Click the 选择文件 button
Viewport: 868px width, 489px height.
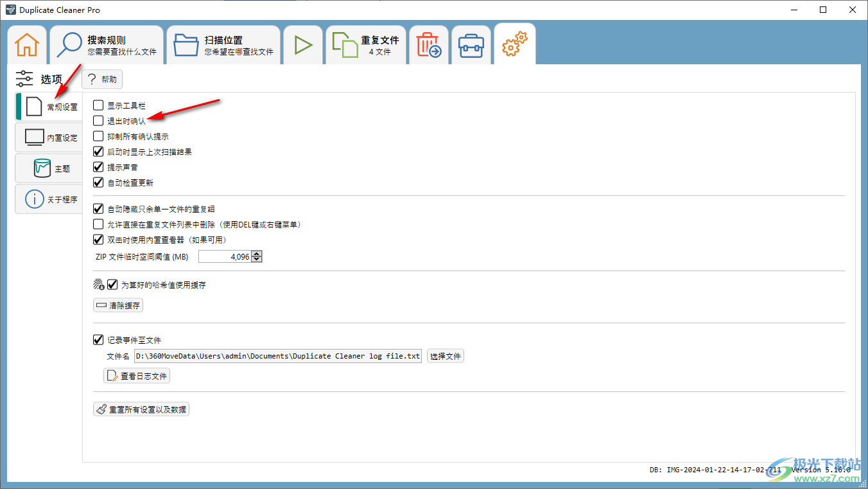tap(446, 356)
